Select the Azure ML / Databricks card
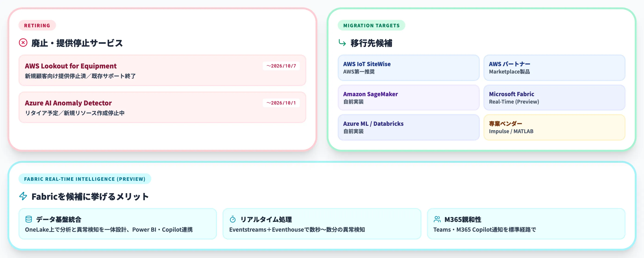The image size is (644, 258). tap(408, 127)
